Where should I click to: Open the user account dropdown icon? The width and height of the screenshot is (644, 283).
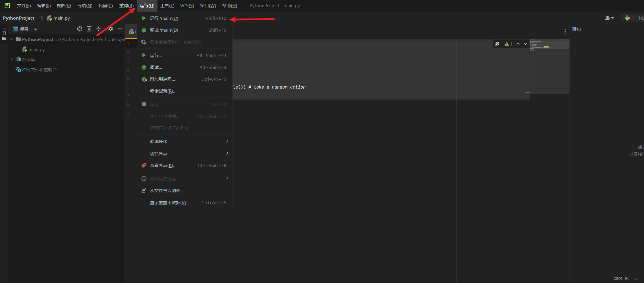pyautogui.click(x=609, y=18)
